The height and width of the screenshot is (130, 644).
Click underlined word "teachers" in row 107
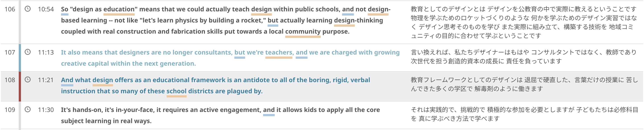pyautogui.click(x=279, y=52)
